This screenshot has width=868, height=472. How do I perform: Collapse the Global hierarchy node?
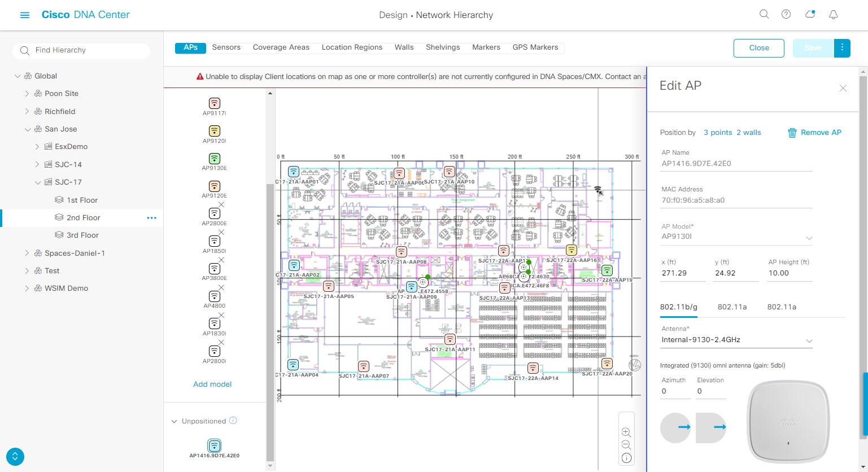pyautogui.click(x=18, y=76)
